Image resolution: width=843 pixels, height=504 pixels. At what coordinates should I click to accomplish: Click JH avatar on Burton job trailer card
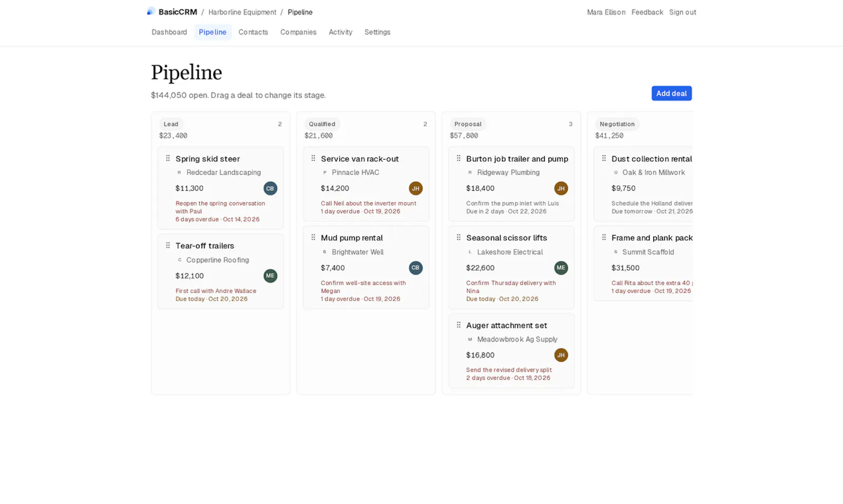pos(561,188)
